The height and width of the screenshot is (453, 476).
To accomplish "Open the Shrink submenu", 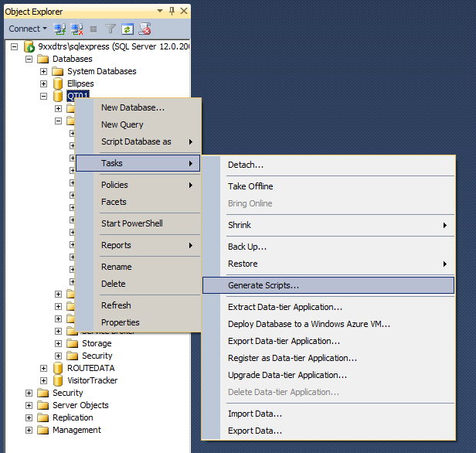I will (240, 225).
